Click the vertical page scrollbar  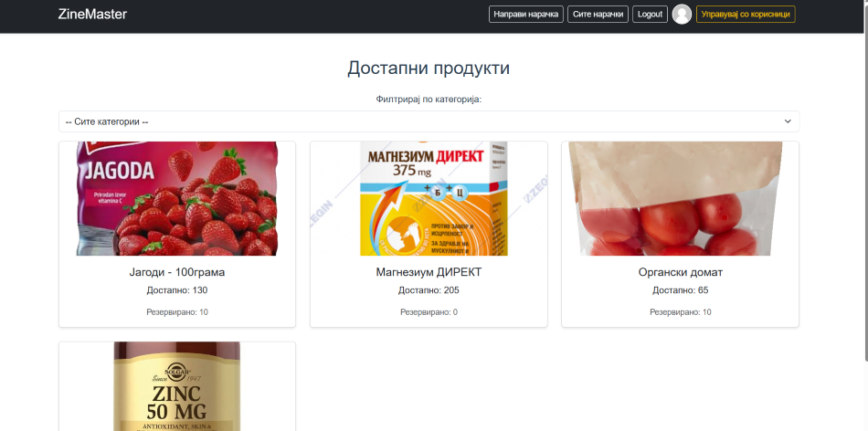[863, 183]
